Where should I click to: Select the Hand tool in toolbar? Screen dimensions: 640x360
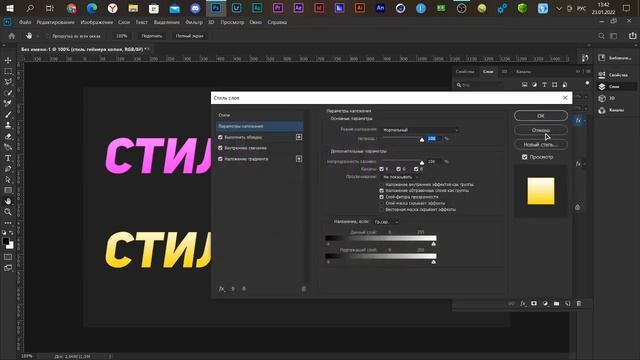(8, 201)
